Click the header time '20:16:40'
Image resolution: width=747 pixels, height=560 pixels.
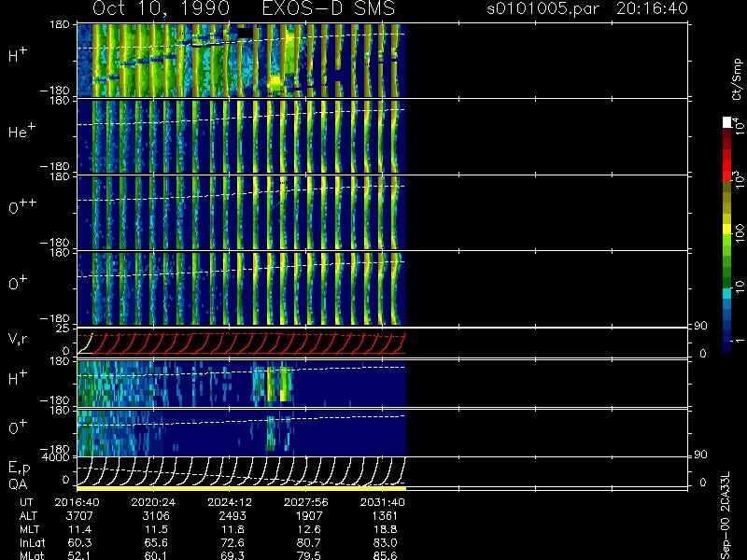click(x=652, y=8)
